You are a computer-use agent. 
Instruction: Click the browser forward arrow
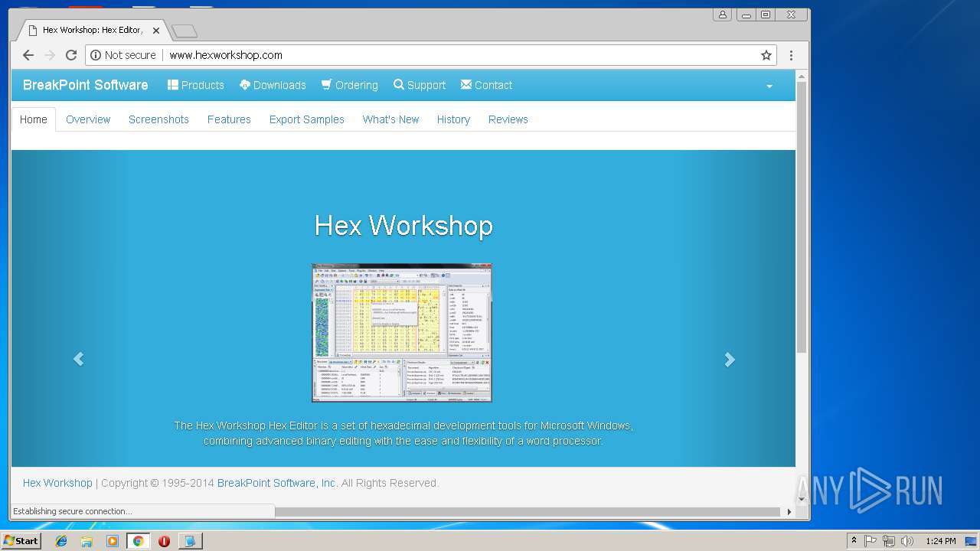[x=50, y=55]
